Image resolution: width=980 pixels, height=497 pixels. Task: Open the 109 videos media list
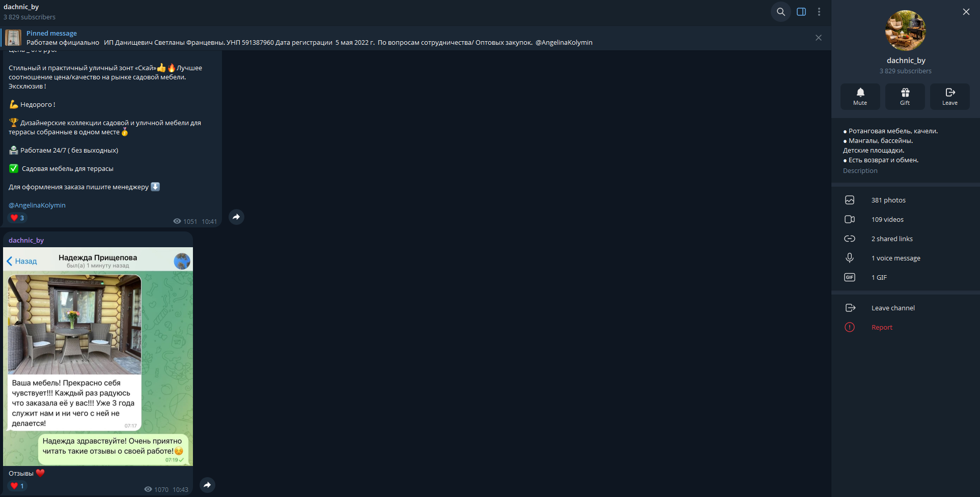906,219
